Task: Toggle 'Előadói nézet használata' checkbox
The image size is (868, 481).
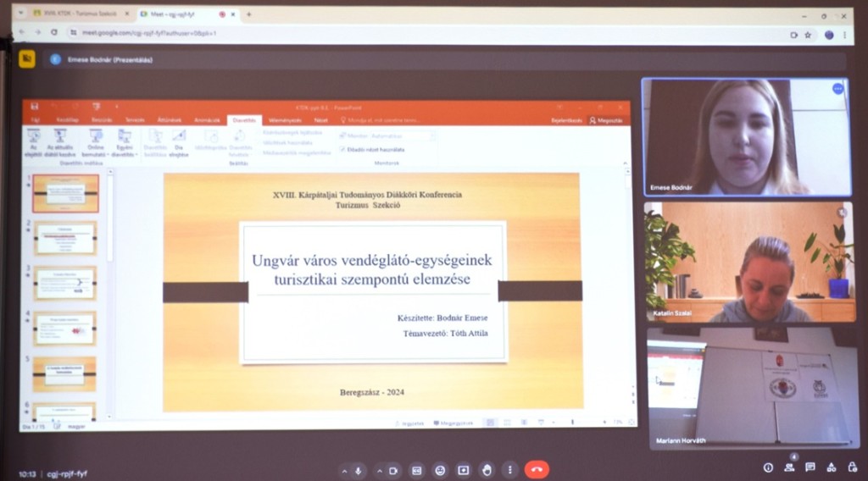Action: pyautogui.click(x=342, y=149)
